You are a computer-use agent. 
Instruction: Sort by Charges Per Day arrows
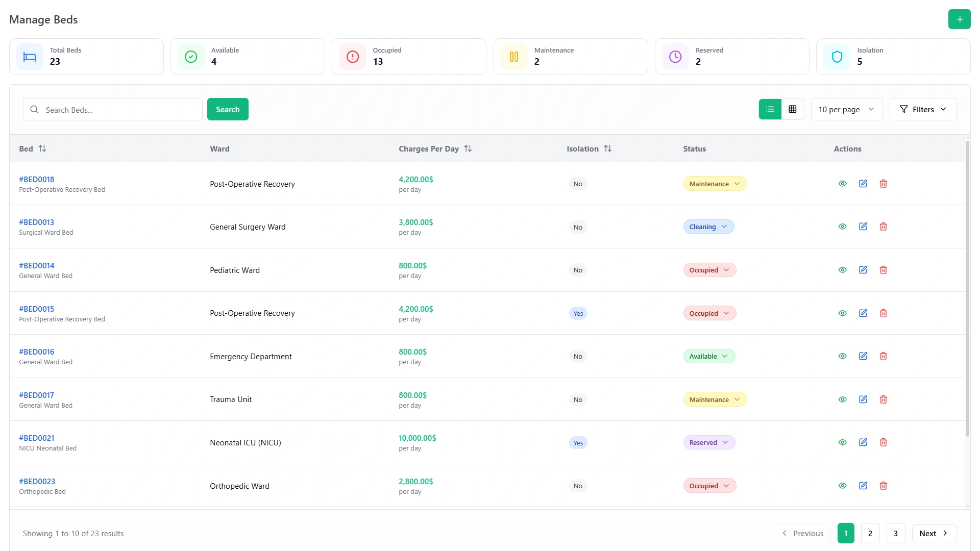(x=468, y=148)
